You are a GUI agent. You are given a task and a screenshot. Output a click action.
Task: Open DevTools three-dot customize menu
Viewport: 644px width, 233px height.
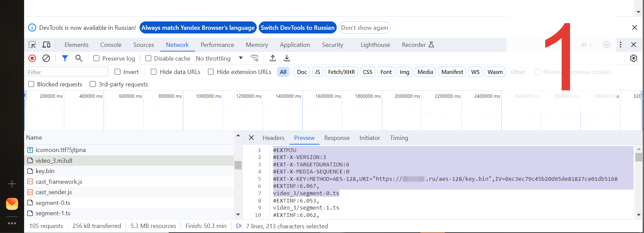coord(620,45)
